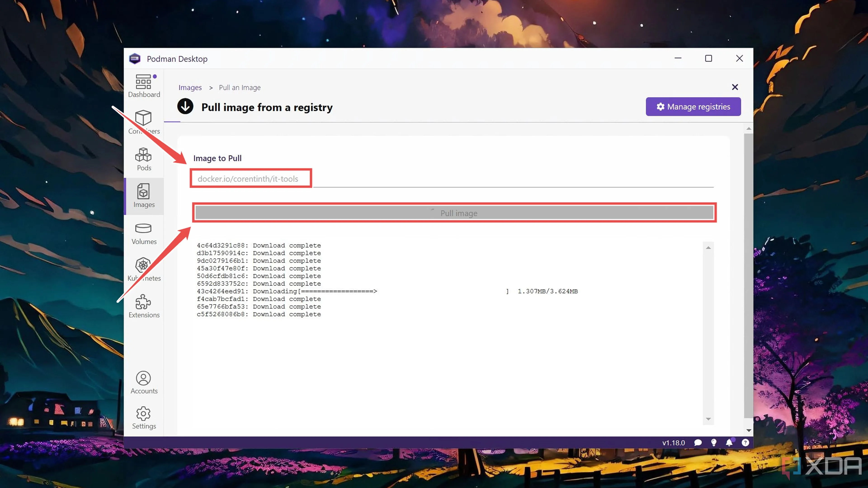The width and height of the screenshot is (868, 488).
Task: Click log line 45a30f47e80f Download complete
Action: coord(259,268)
